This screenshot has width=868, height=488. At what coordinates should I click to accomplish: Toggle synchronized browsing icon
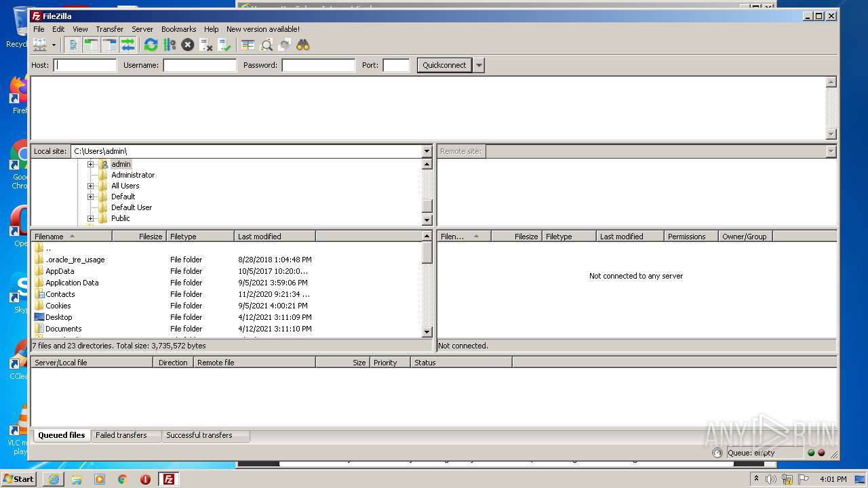point(285,45)
